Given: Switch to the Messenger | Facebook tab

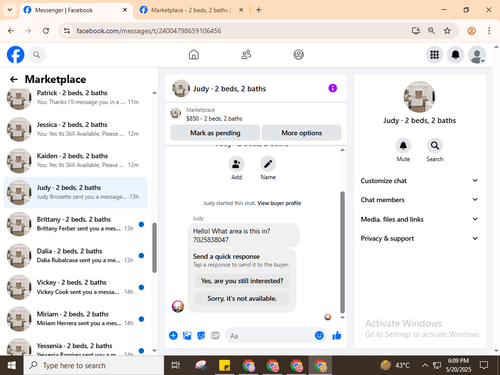Looking at the screenshot, I should [x=76, y=10].
